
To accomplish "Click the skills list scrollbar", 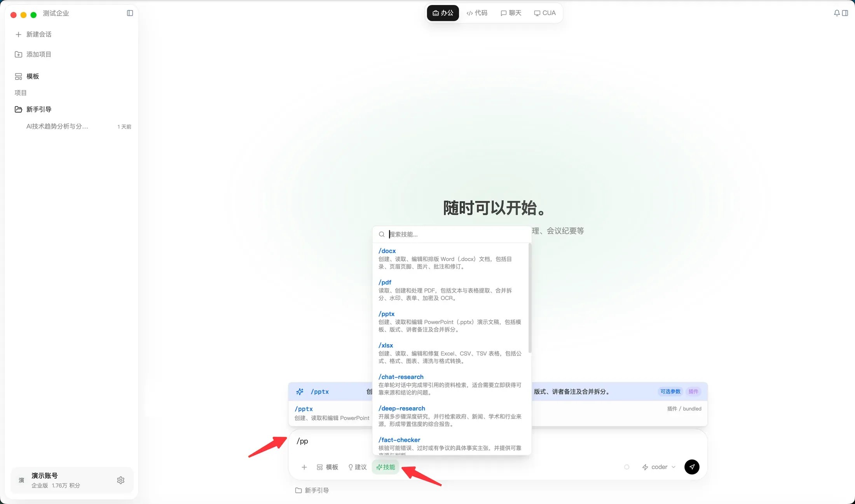I will (x=530, y=298).
